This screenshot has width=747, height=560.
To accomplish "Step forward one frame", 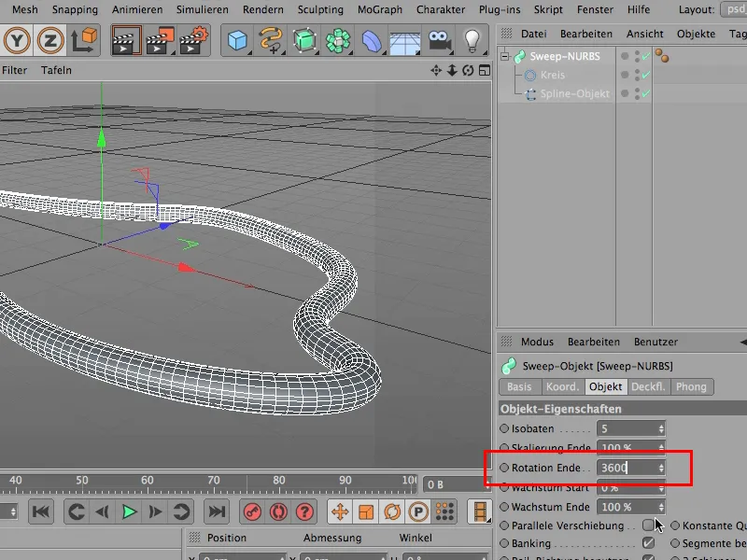I will click(x=155, y=511).
